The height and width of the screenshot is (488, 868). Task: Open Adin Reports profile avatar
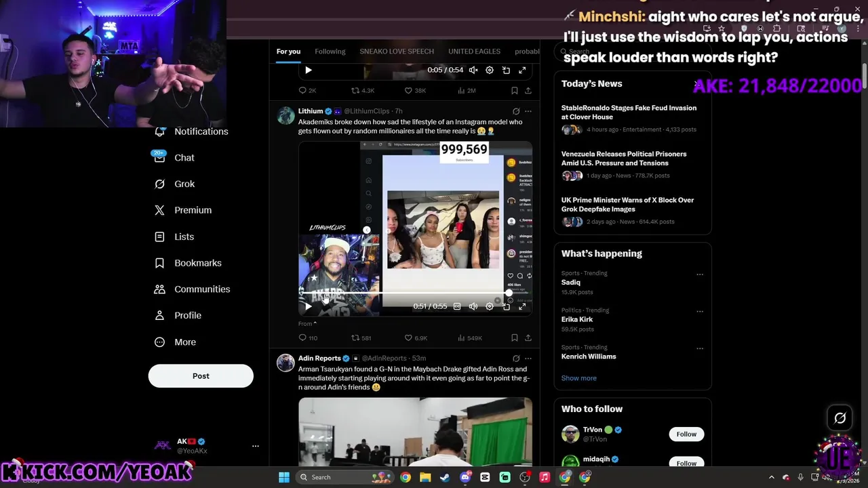click(285, 363)
